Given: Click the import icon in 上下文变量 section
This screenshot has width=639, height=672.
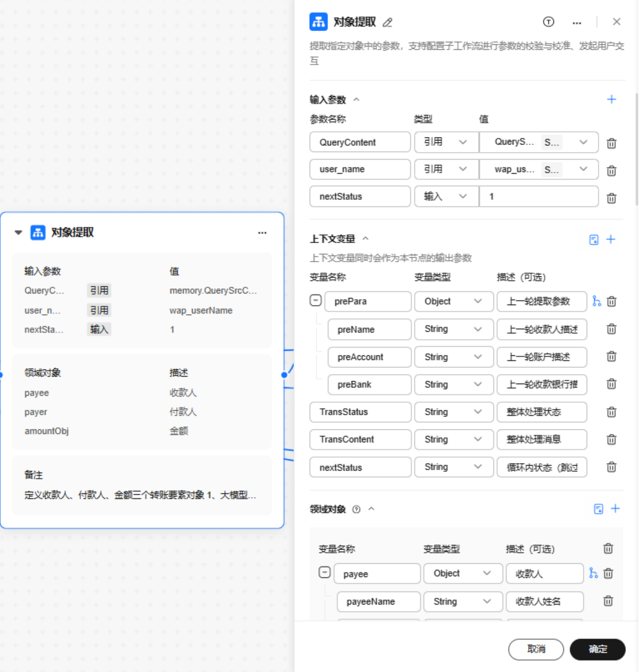Looking at the screenshot, I should point(594,240).
